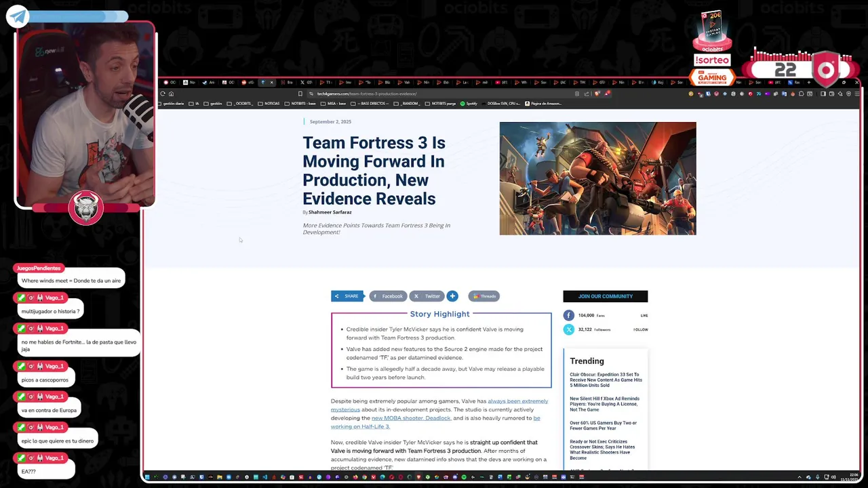The width and height of the screenshot is (868, 488).
Task: Open Ready or Not Exec trending article
Action: click(602, 450)
